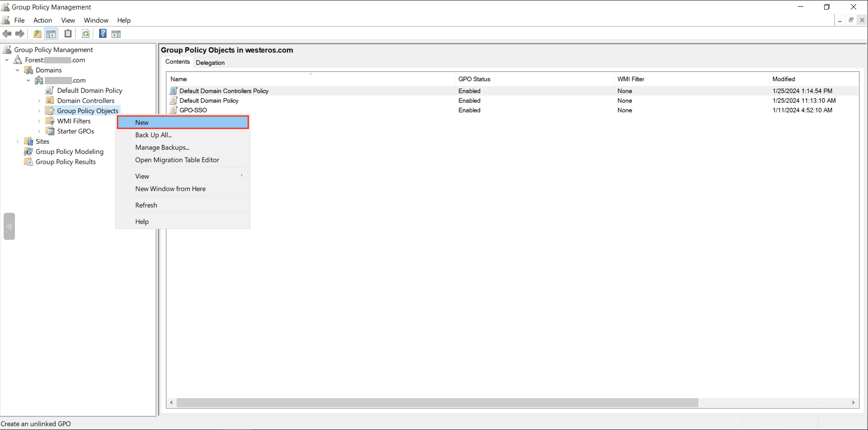Click the Domains folder icon
This screenshot has height=430, width=868.
(x=29, y=70)
